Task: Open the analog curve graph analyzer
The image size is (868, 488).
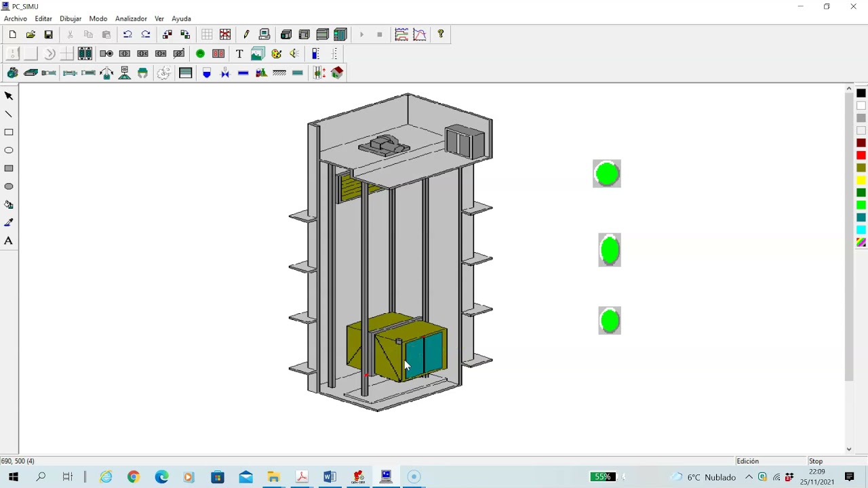Action: coord(420,35)
